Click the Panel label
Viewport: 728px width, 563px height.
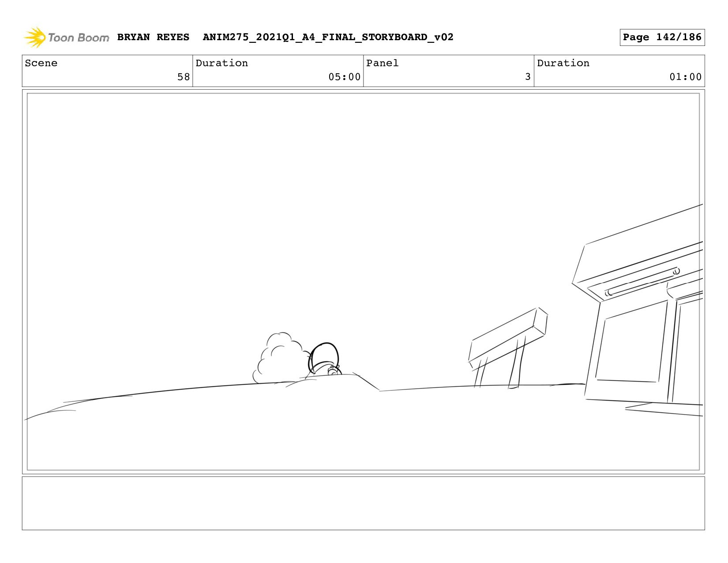383,63
